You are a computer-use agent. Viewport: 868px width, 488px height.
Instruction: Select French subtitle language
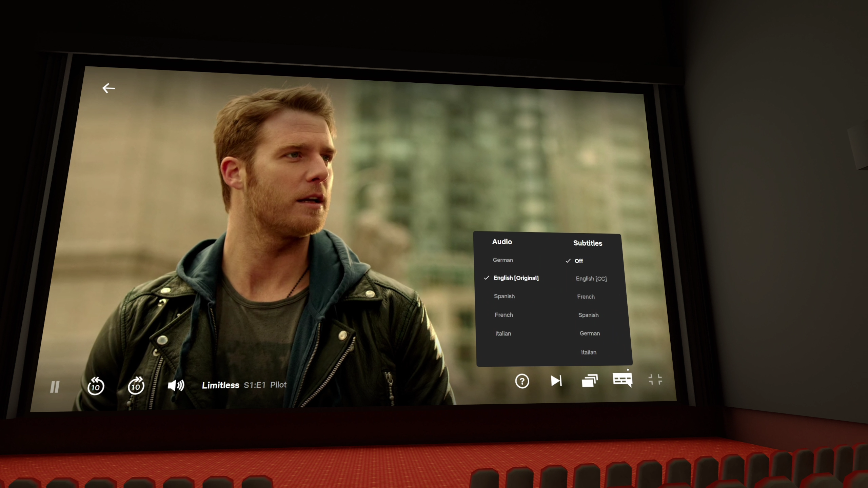point(587,296)
